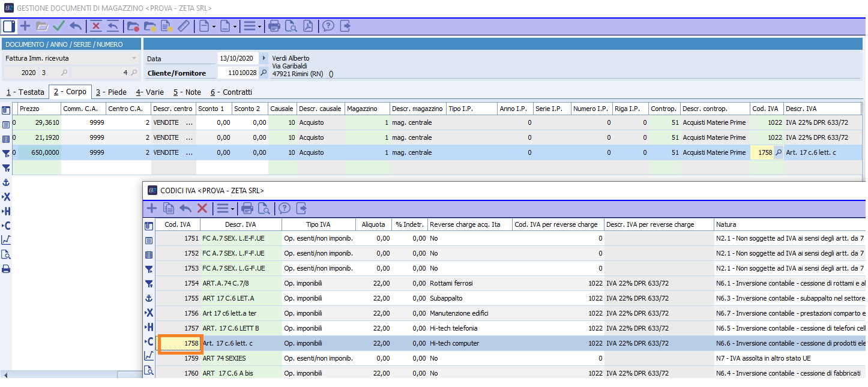Viewport: 868px width, 387px height.
Task: Click the red X delete icon in main toolbar
Action: point(95,26)
